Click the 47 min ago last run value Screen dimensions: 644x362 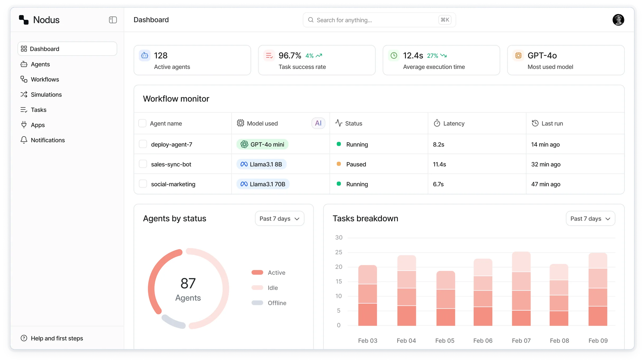(545, 184)
